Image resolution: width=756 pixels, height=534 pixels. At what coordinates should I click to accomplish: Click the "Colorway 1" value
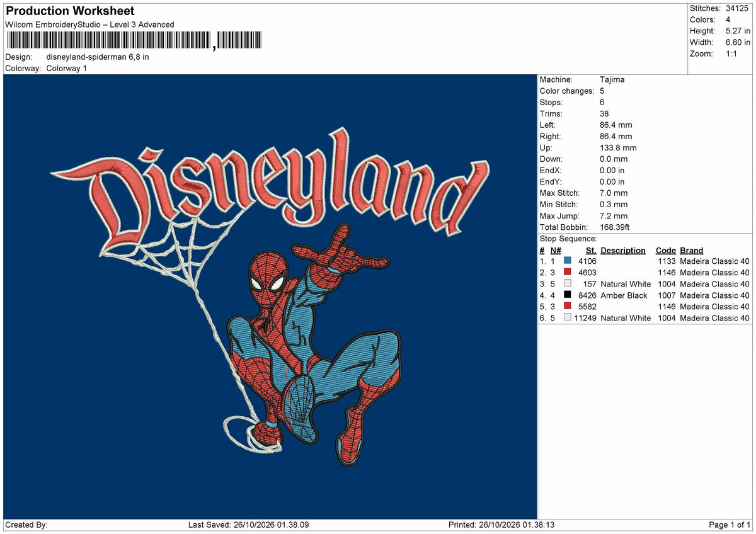point(67,68)
